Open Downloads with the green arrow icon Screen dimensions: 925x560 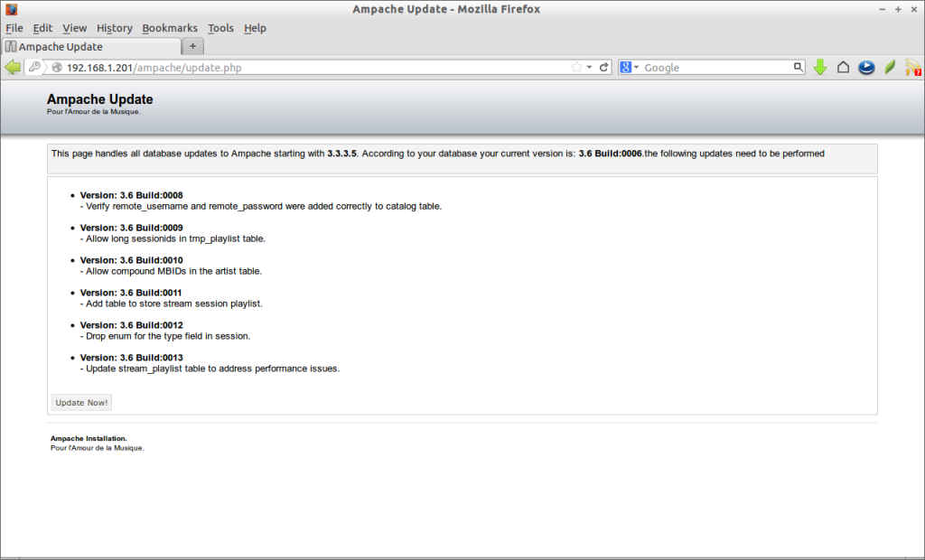[x=819, y=67]
